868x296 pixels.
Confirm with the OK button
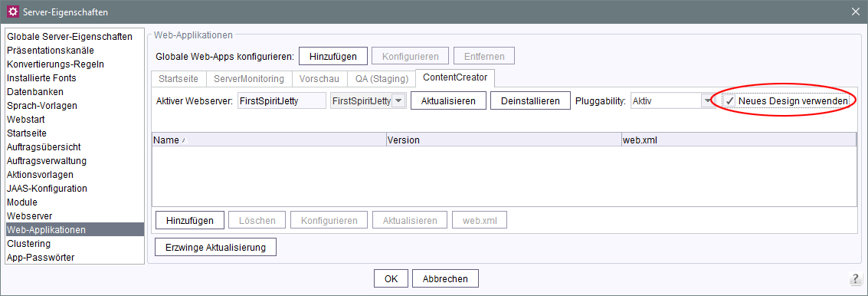point(391,279)
